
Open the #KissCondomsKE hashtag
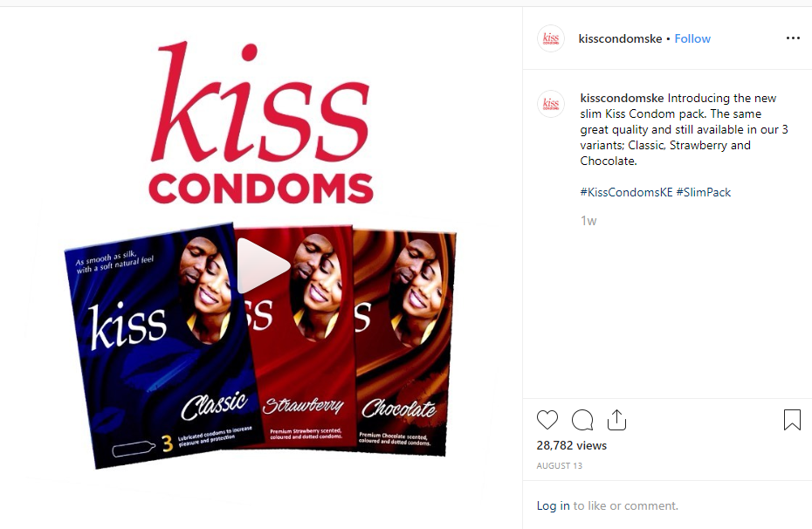tap(626, 192)
